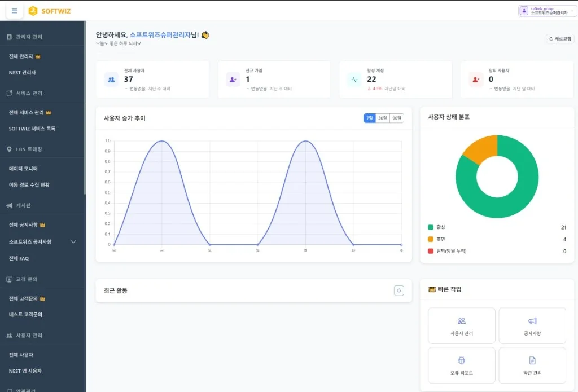Screen dimensions: 578x392
Task: Click the crown icon in 빠른 작업 header
Action: tap(432, 289)
